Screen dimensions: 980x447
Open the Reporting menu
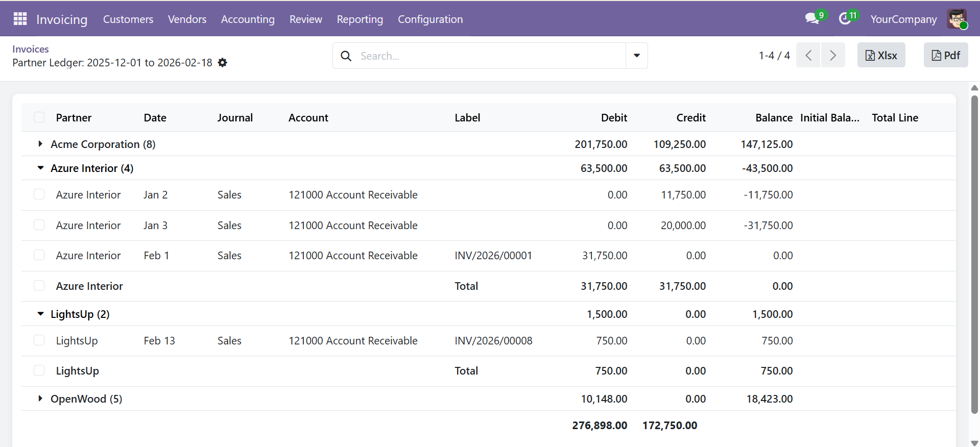pyautogui.click(x=360, y=19)
